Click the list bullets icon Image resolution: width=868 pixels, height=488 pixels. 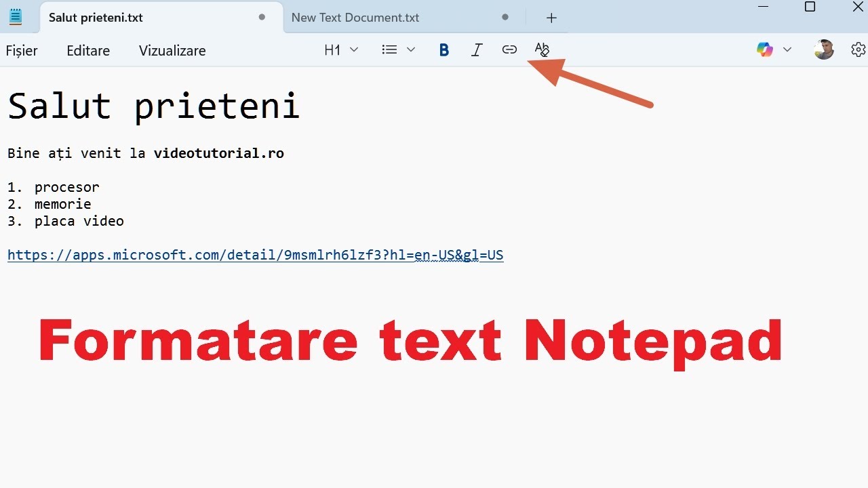tap(389, 50)
